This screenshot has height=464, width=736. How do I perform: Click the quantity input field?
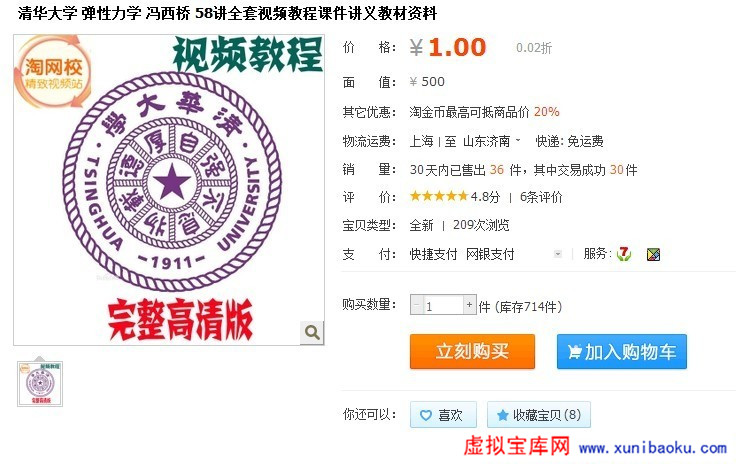click(443, 305)
